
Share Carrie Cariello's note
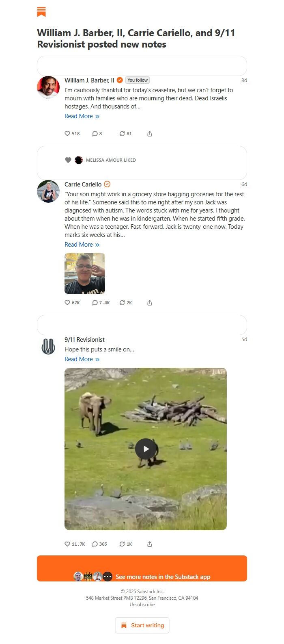pyautogui.click(x=150, y=303)
